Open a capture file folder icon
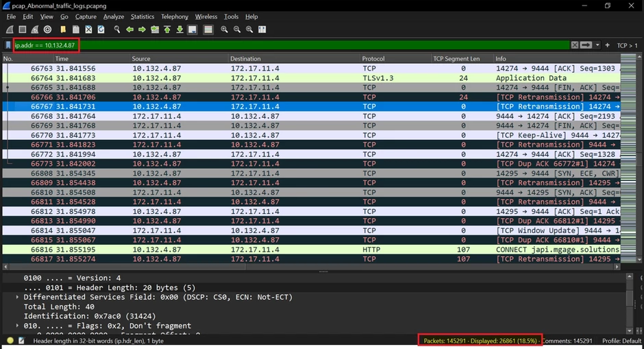This screenshot has height=349, width=644. 63,29
